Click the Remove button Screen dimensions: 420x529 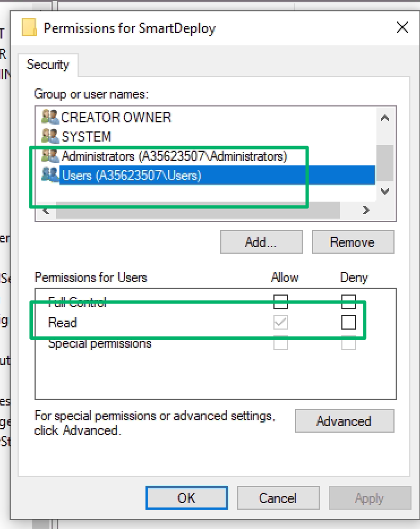[x=353, y=242]
